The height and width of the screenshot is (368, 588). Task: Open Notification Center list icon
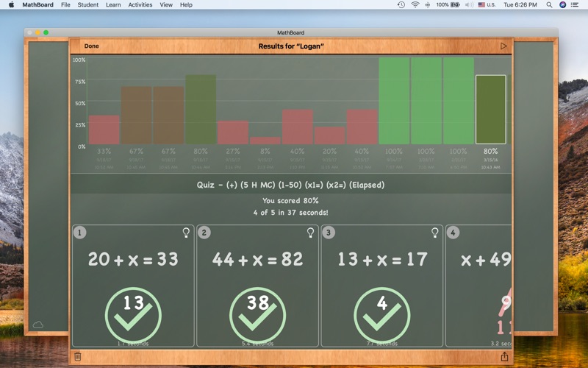[575, 4]
